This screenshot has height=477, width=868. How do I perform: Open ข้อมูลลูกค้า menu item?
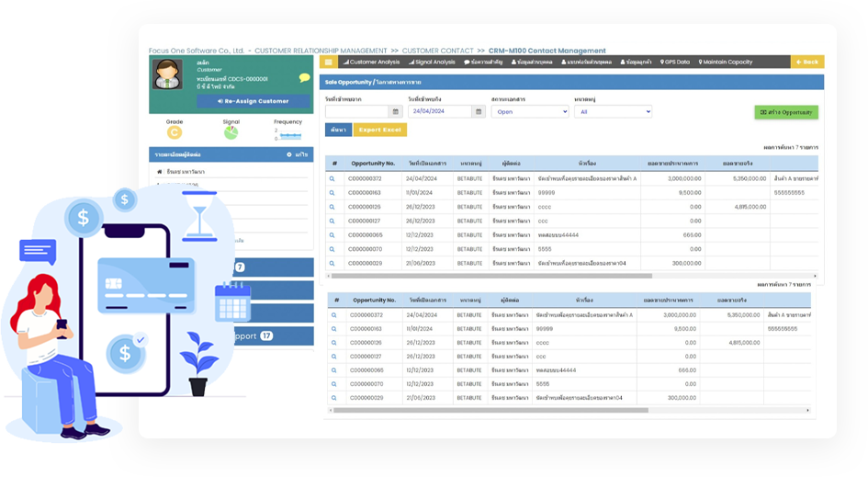636,62
